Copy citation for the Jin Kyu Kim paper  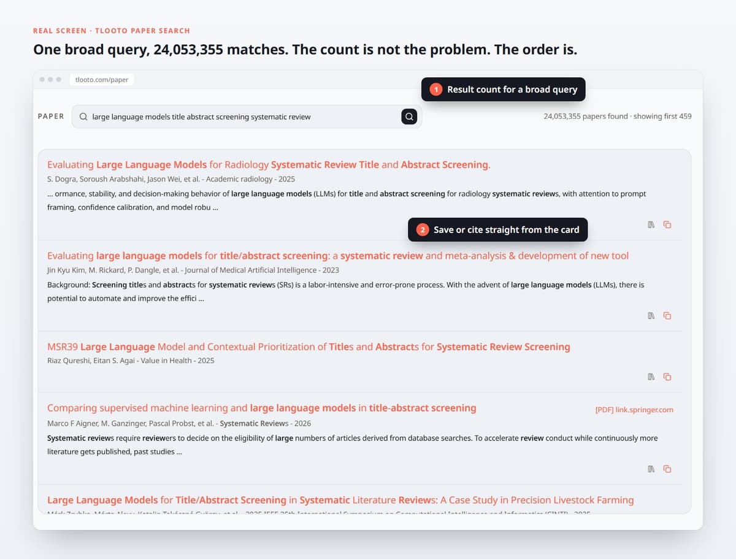(x=667, y=316)
